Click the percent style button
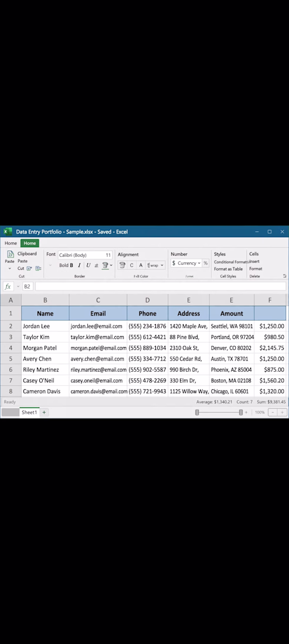This screenshot has width=289, height=644. pyautogui.click(x=206, y=263)
